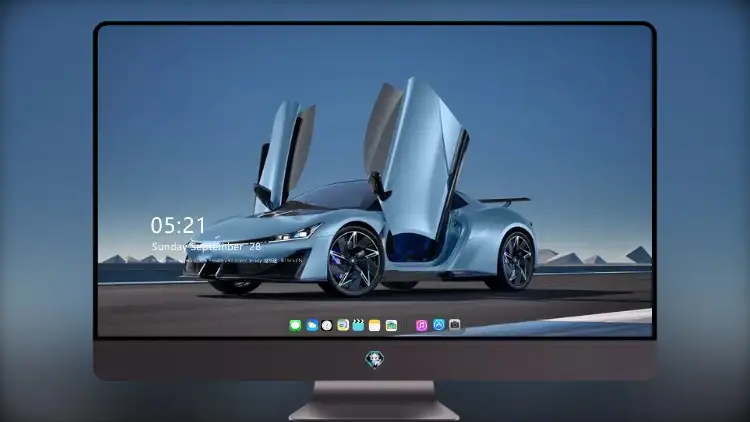Viewport: 750px width, 422px height.
Task: Click the mascot logo on the monitor chin
Action: click(375, 359)
